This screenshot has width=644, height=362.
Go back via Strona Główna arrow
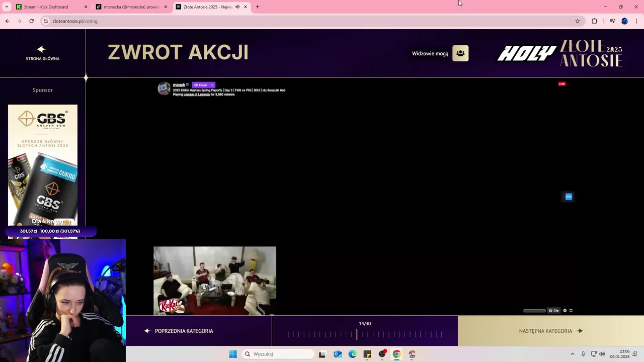(42, 52)
